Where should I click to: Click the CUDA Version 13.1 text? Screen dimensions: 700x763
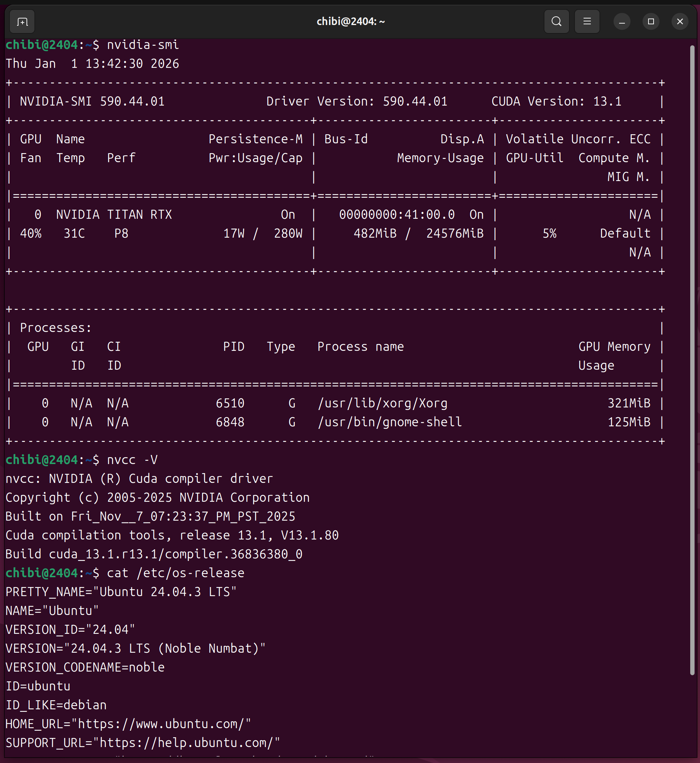coord(556,102)
